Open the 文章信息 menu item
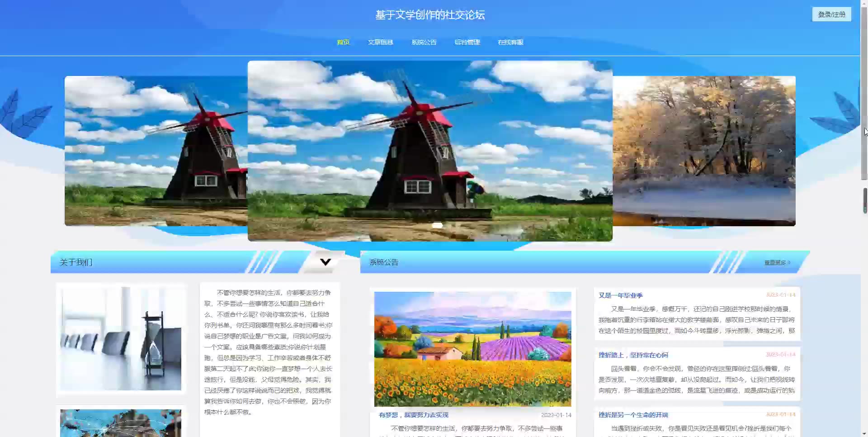This screenshot has width=868, height=437. [380, 42]
